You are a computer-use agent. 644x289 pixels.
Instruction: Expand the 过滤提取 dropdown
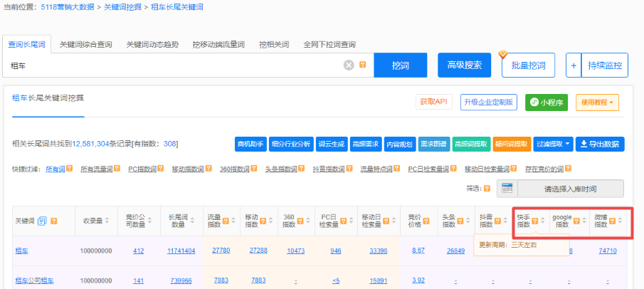553,144
